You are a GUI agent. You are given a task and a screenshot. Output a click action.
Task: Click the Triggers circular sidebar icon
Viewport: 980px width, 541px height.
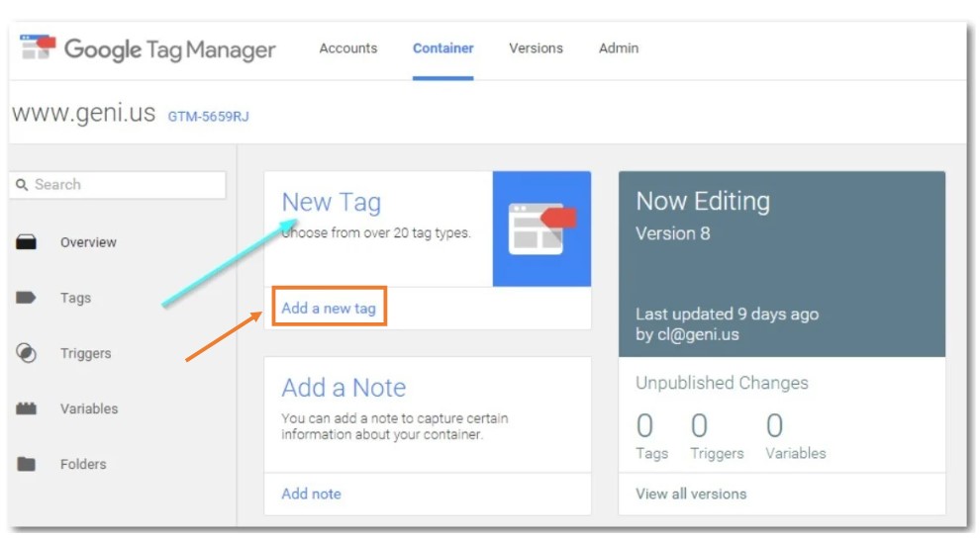(x=26, y=353)
